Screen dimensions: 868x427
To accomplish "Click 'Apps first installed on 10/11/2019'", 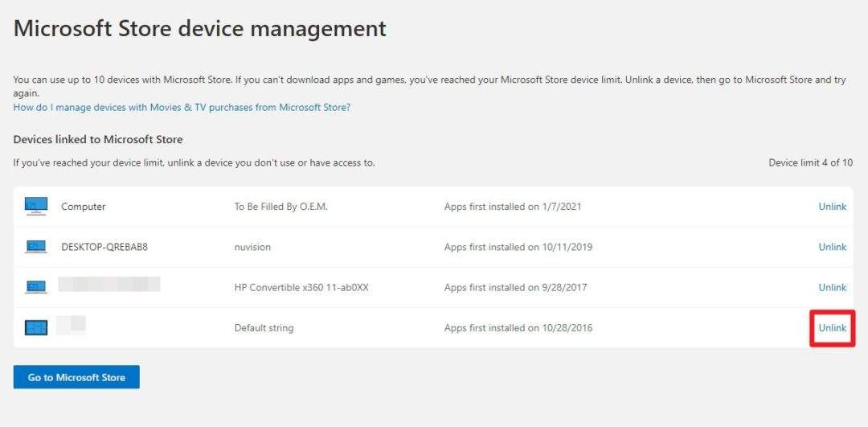I will [518, 247].
